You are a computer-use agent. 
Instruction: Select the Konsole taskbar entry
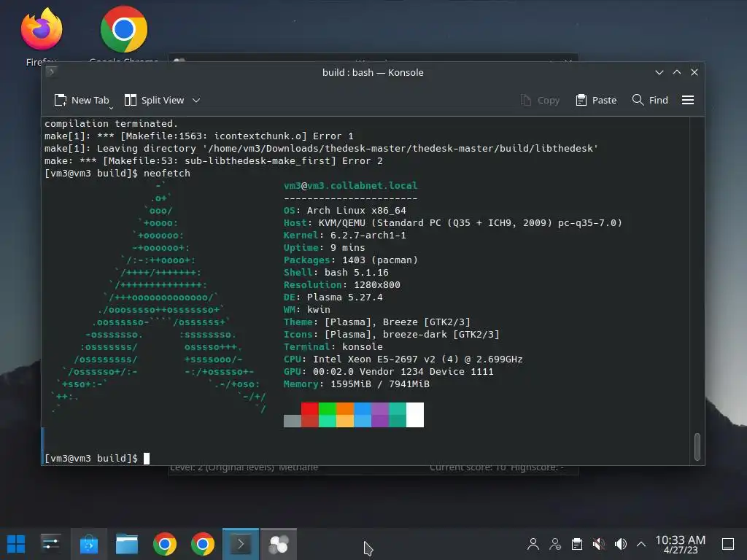[241, 544]
